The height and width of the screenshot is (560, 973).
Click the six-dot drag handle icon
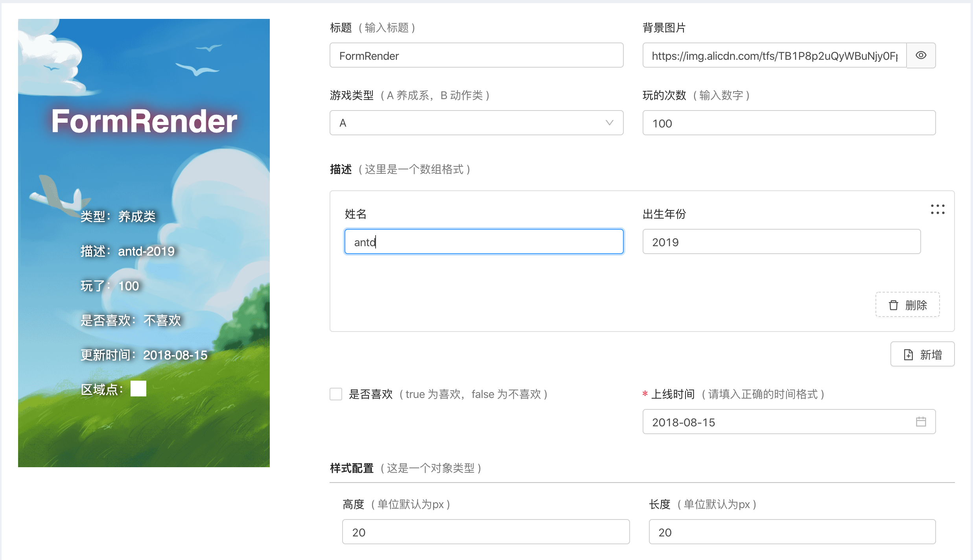click(x=938, y=209)
